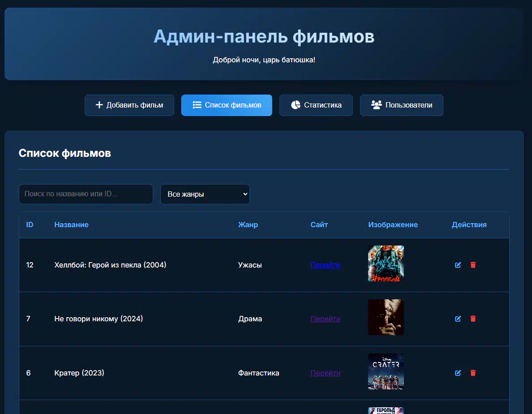
Task: Go to the Пользователи tab
Action: pos(402,105)
